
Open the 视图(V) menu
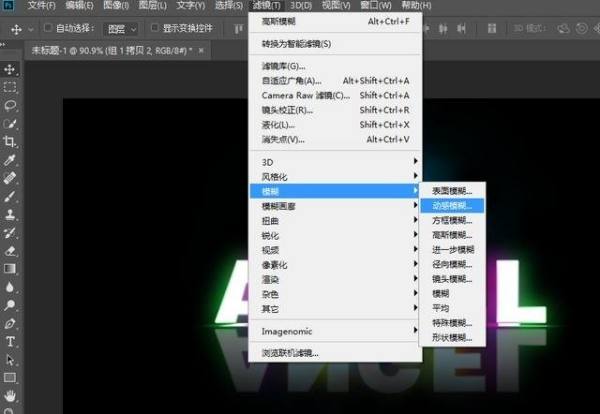click(336, 5)
